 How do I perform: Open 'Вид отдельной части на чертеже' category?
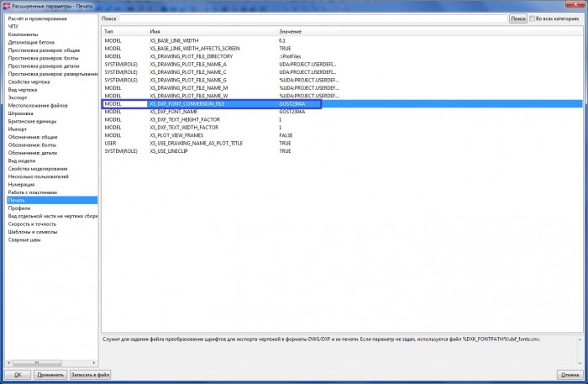tap(52, 216)
